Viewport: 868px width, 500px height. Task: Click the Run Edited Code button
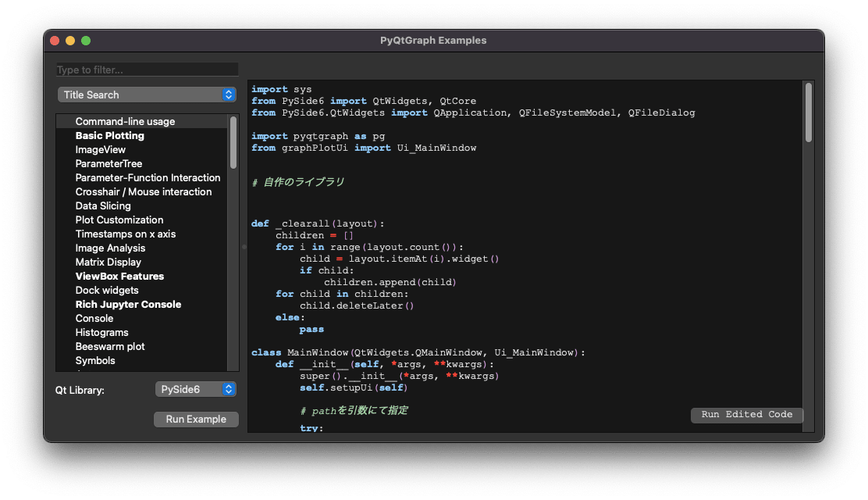tap(747, 415)
